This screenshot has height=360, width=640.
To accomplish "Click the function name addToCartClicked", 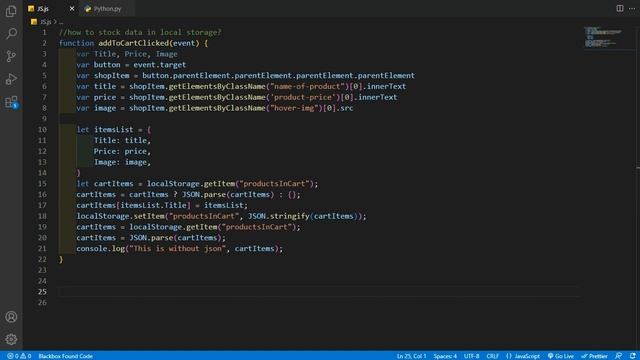I will 133,43.
